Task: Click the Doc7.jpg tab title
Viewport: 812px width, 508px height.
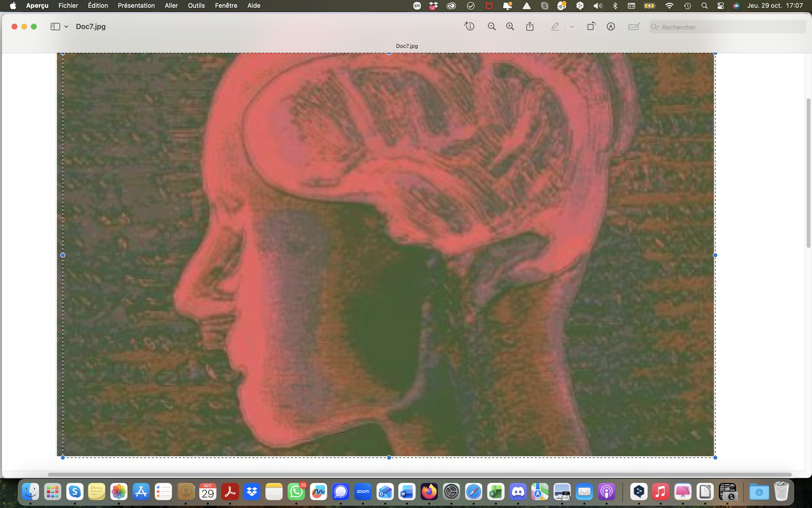Action: 407,46
